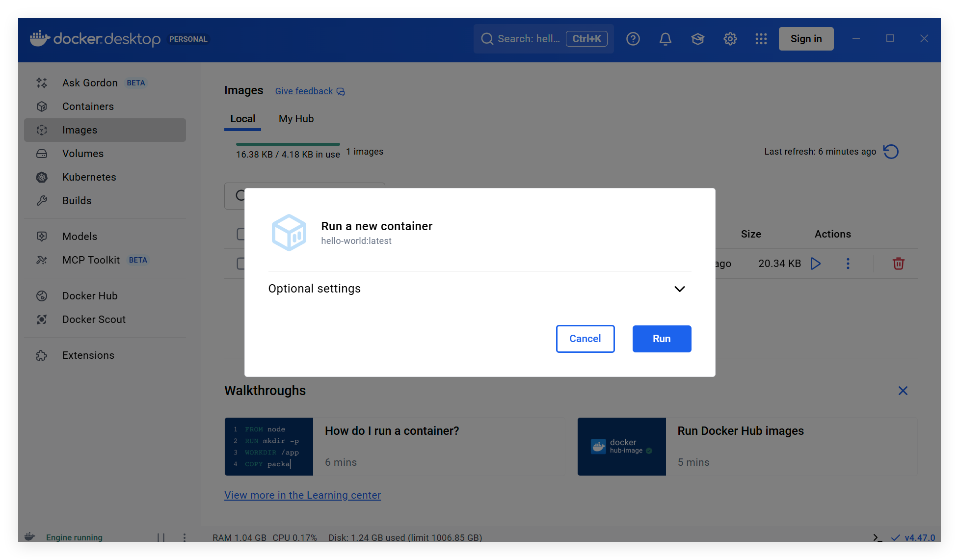Open engine options three-dot menu
959x560 pixels.
click(x=185, y=537)
